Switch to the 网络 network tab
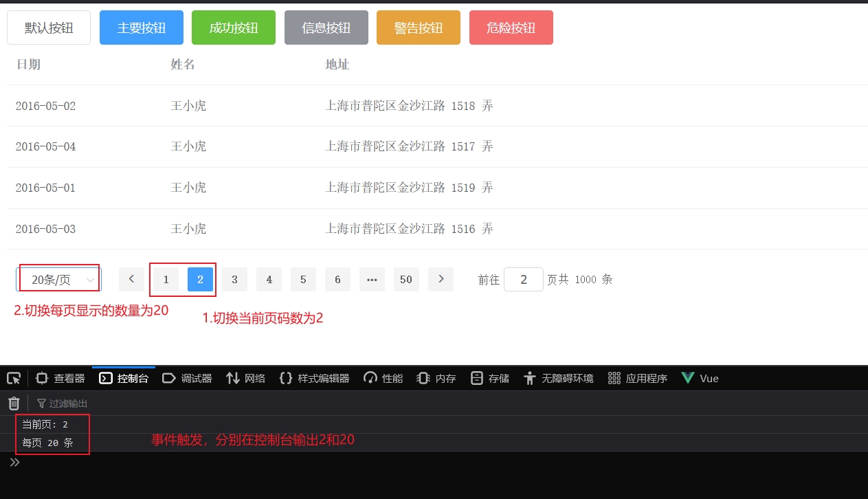Viewport: 868px width, 499px height. [x=245, y=378]
